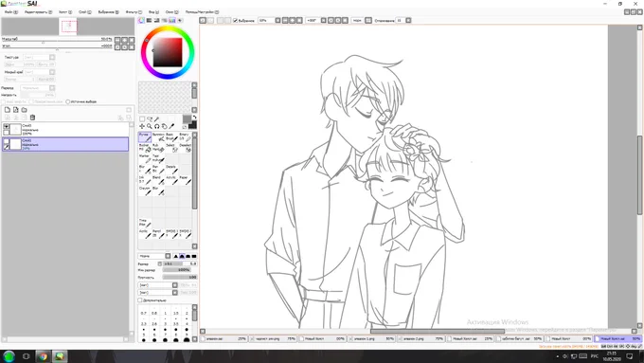Show the color wheel panel icon

pyautogui.click(x=141, y=20)
